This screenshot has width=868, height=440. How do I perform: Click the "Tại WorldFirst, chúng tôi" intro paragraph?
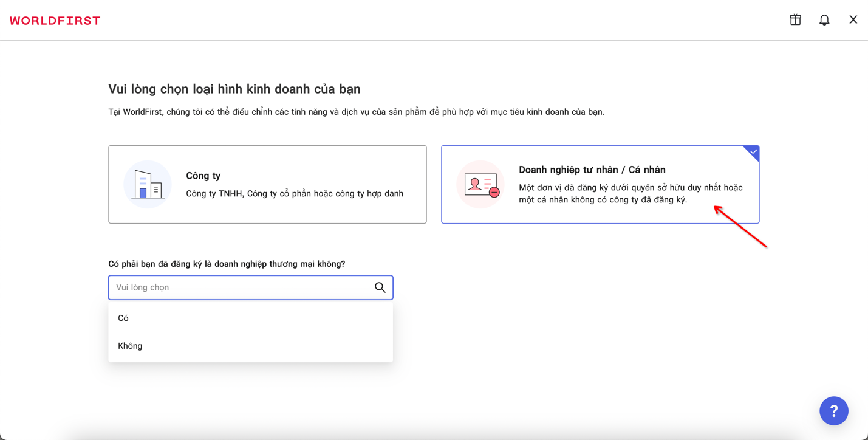coord(356,112)
